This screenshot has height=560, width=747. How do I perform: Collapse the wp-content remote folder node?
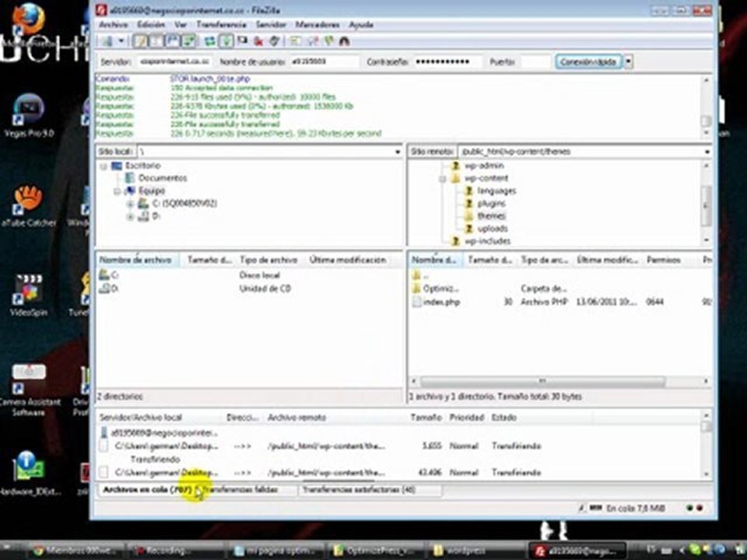[443, 179]
